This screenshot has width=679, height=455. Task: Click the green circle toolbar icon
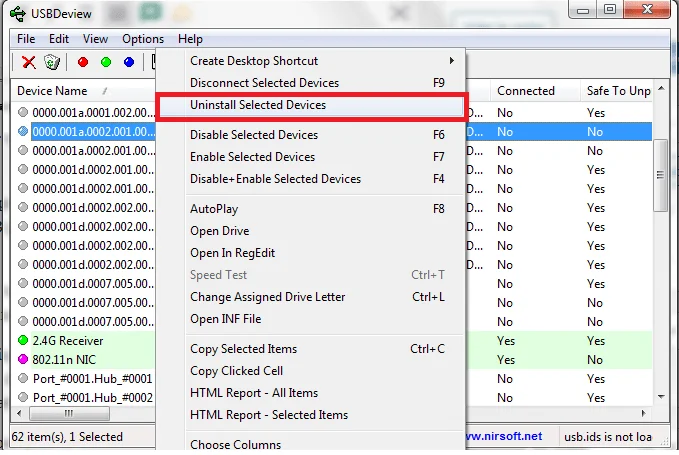click(106, 62)
